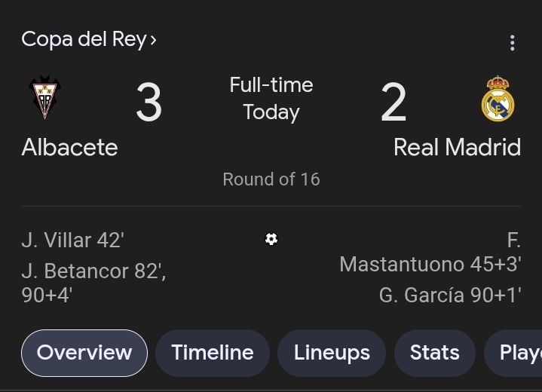Open the three-dot more options menu
The width and height of the screenshot is (542, 392).
tap(513, 42)
